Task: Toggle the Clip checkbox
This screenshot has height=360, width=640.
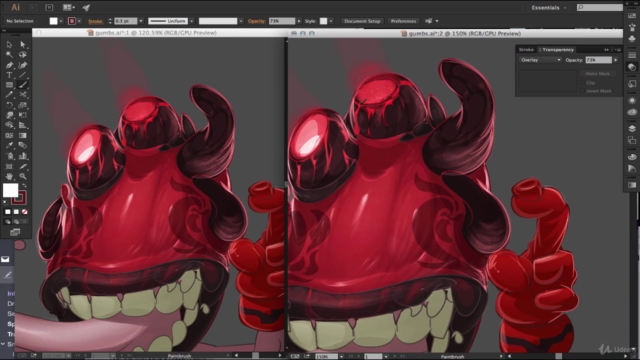Action: click(582, 82)
